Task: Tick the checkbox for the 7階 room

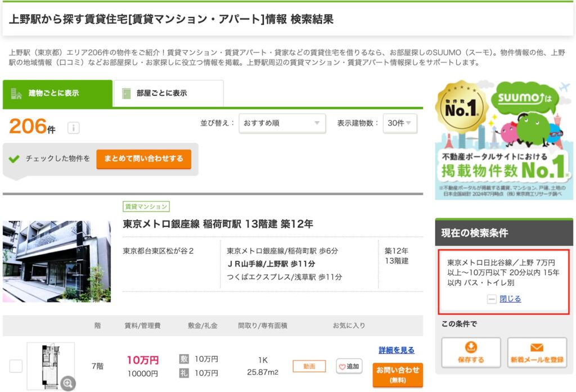Action: [x=16, y=366]
